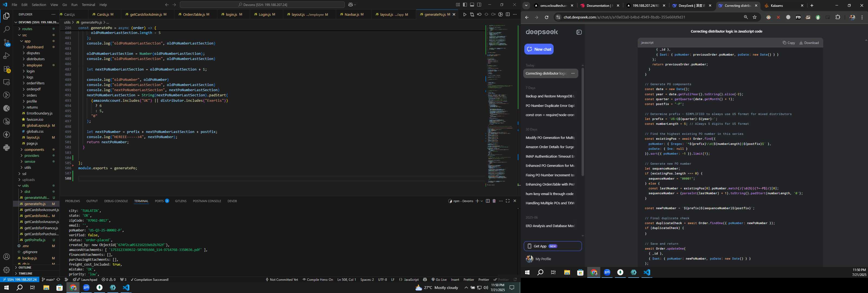
Task: Download the javascript code block
Action: pyautogui.click(x=809, y=43)
